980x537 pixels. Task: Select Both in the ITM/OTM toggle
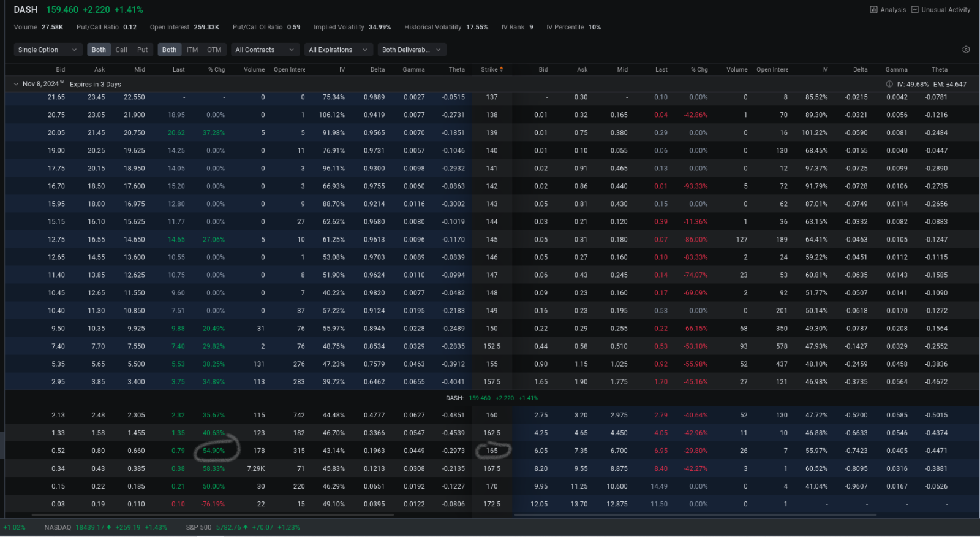169,50
